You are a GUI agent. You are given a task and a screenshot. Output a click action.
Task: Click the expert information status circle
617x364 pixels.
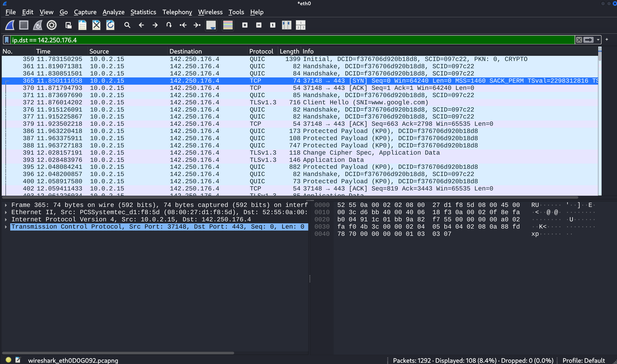(x=8, y=360)
